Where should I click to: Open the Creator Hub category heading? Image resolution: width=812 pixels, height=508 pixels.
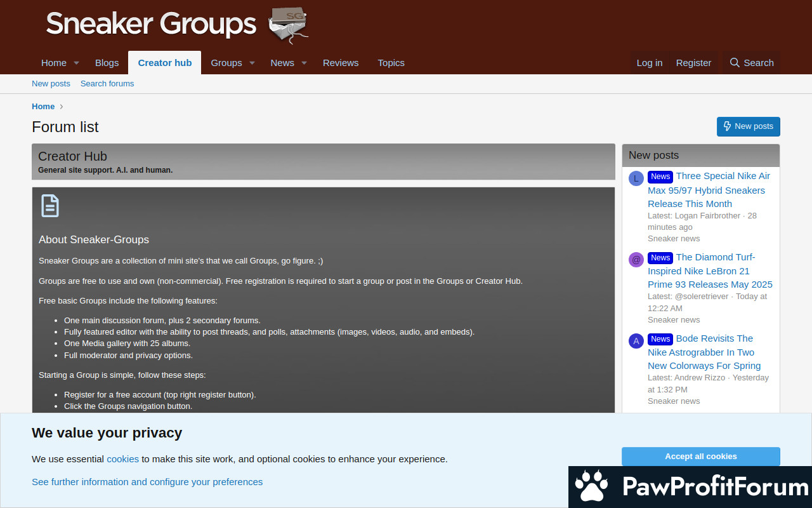click(x=72, y=156)
